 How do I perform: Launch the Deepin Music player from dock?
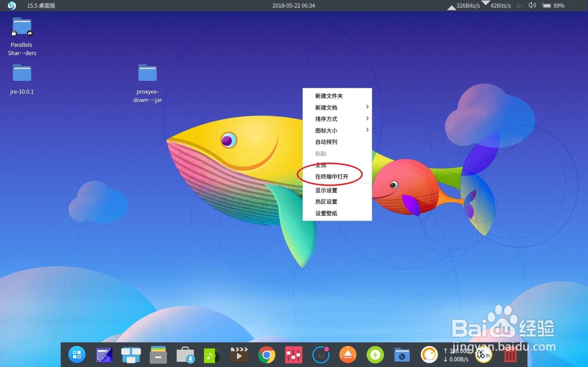point(212,355)
